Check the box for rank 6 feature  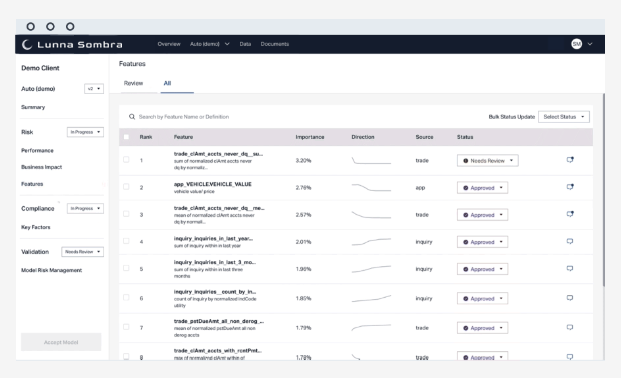pyautogui.click(x=126, y=298)
